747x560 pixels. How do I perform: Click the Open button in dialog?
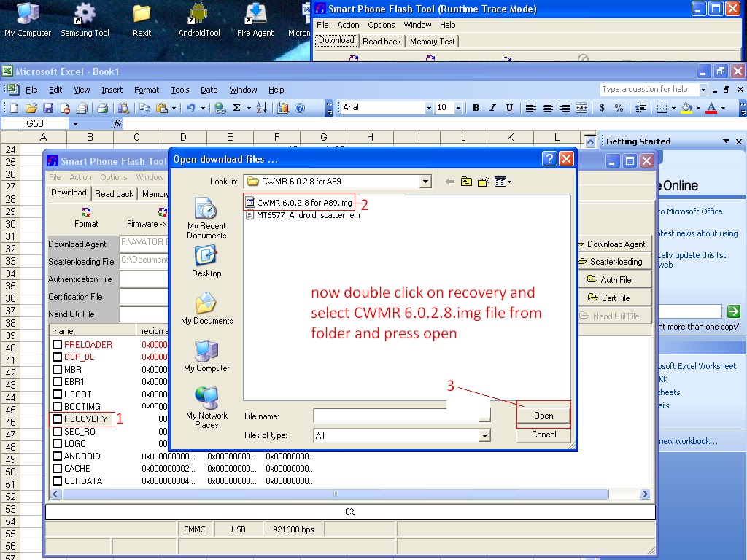[x=543, y=416]
